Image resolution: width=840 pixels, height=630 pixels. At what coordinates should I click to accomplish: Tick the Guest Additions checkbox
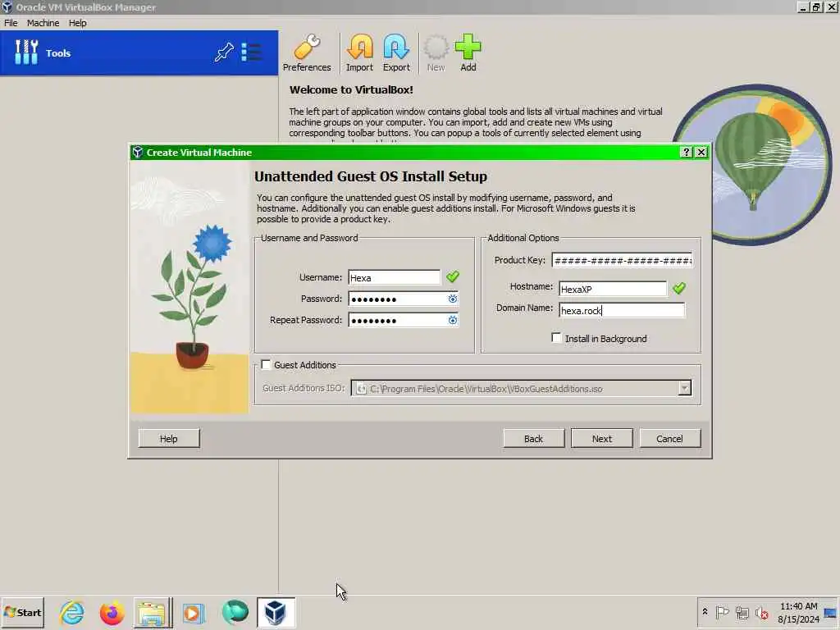(x=266, y=365)
